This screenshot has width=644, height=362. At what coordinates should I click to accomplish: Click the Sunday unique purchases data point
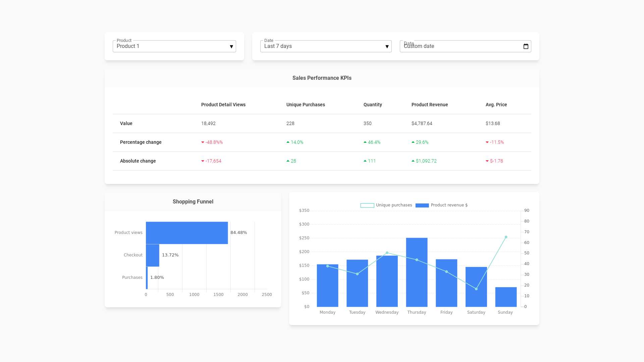(x=506, y=237)
